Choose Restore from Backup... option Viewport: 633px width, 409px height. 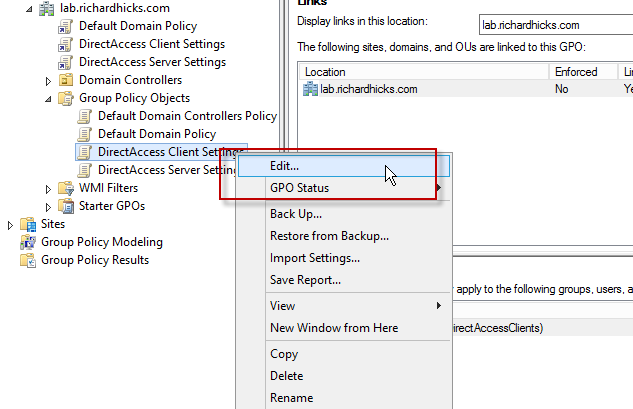(329, 236)
